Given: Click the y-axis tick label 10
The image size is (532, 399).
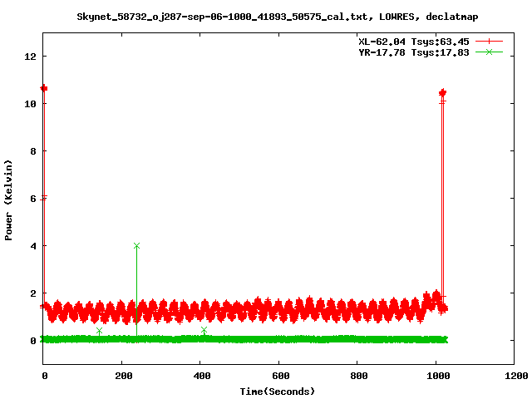Looking at the screenshot, I should (30, 104).
